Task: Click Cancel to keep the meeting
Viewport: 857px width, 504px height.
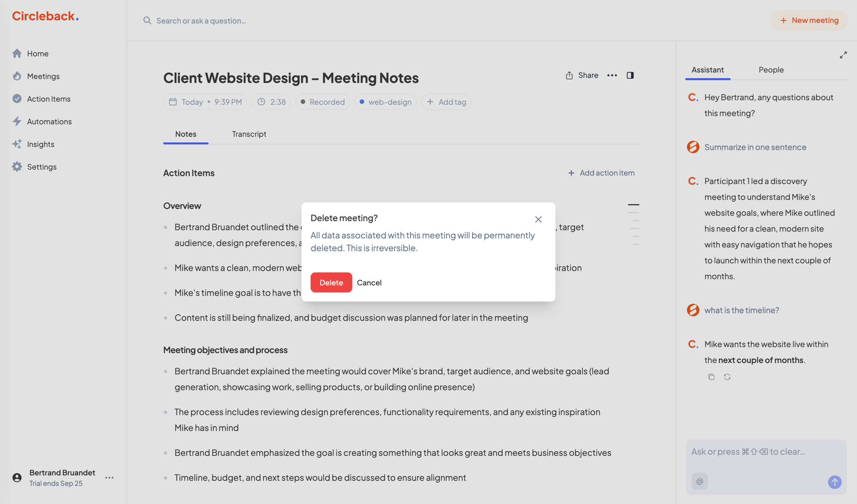Action: pos(369,282)
